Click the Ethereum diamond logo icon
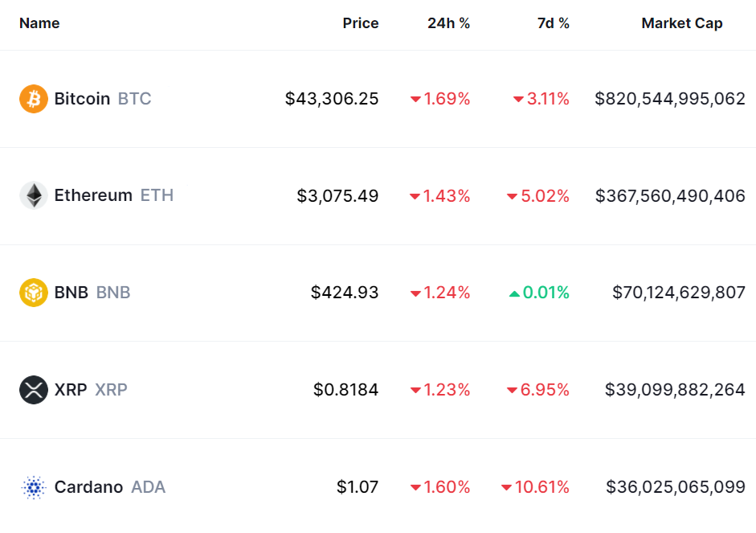Screen dimensions: 756x533 34,195
